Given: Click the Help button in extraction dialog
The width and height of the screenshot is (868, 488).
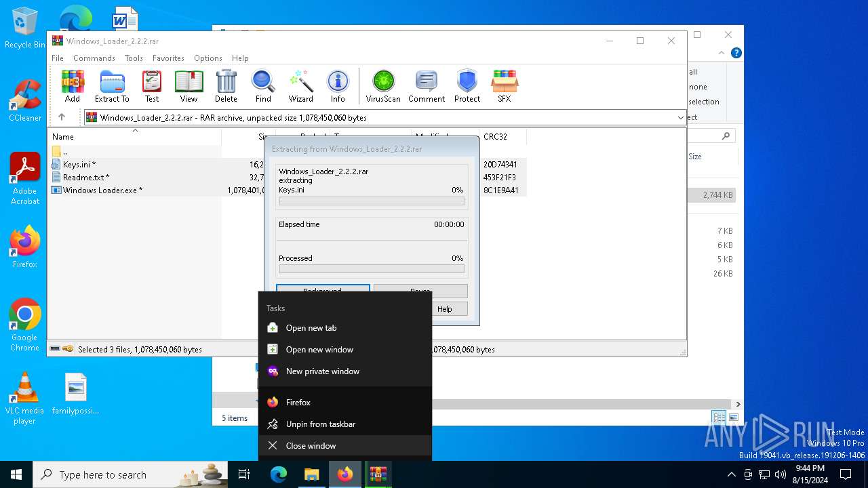Looking at the screenshot, I should pyautogui.click(x=444, y=309).
